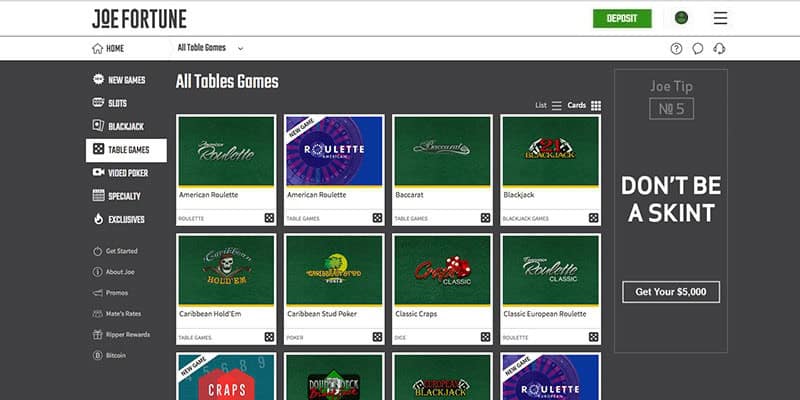Click dice icon on Caribbean Stud Poker card
The image size is (800, 400).
tap(377, 337)
